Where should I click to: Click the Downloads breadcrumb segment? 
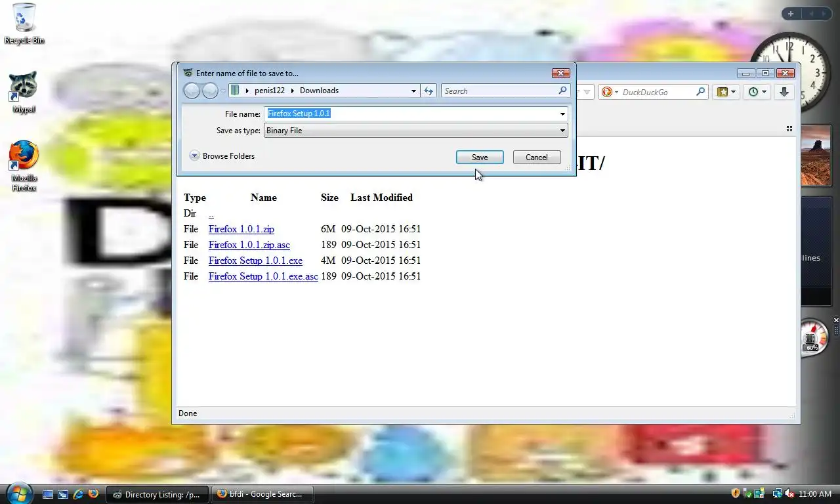click(x=319, y=91)
